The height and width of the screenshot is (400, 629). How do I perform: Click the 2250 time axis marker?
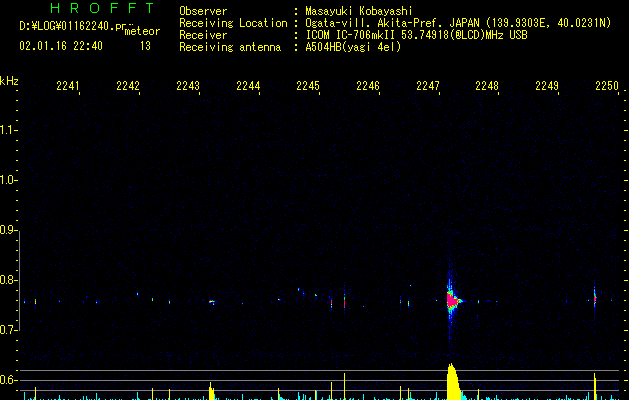pos(607,86)
